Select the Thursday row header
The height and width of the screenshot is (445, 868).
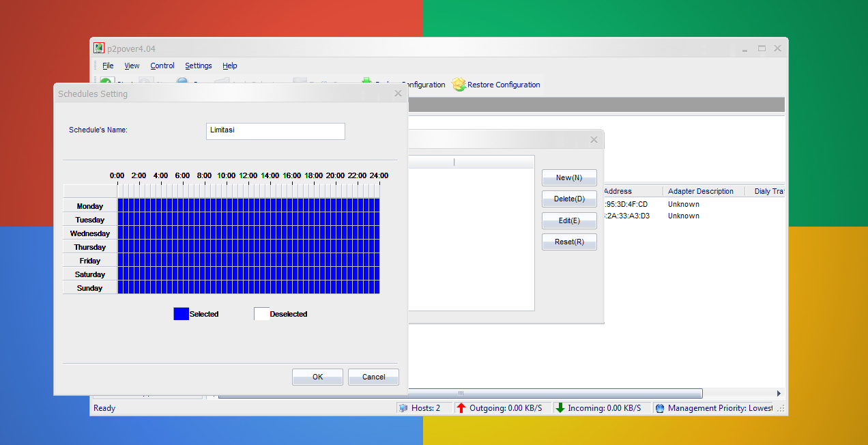tap(90, 246)
